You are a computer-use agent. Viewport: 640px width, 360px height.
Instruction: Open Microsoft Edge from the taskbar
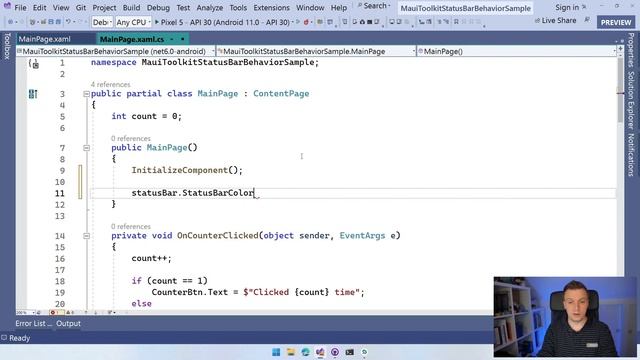[305, 352]
